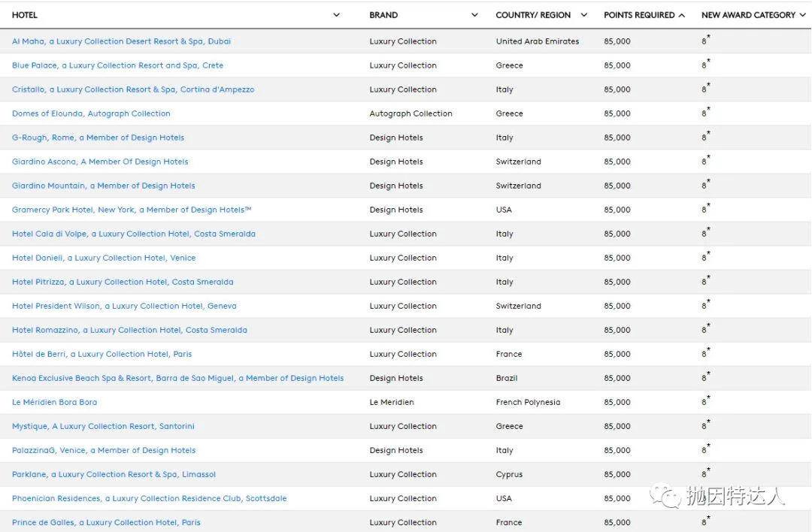Open Al Maha Desert Resort Dubai link

[121, 41]
